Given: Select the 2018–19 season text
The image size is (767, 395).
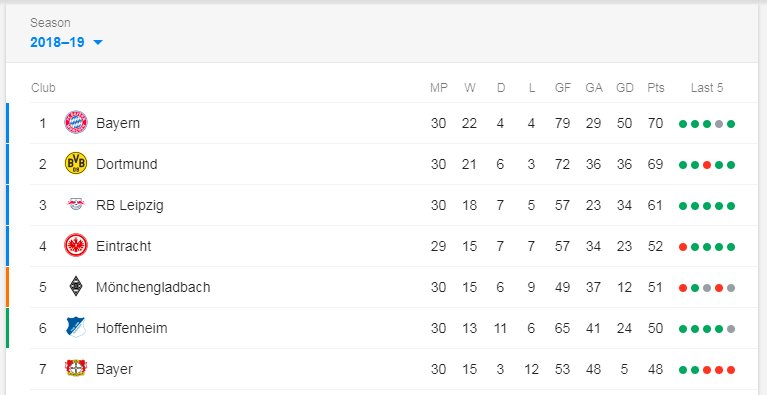Looking at the screenshot, I should (x=57, y=43).
